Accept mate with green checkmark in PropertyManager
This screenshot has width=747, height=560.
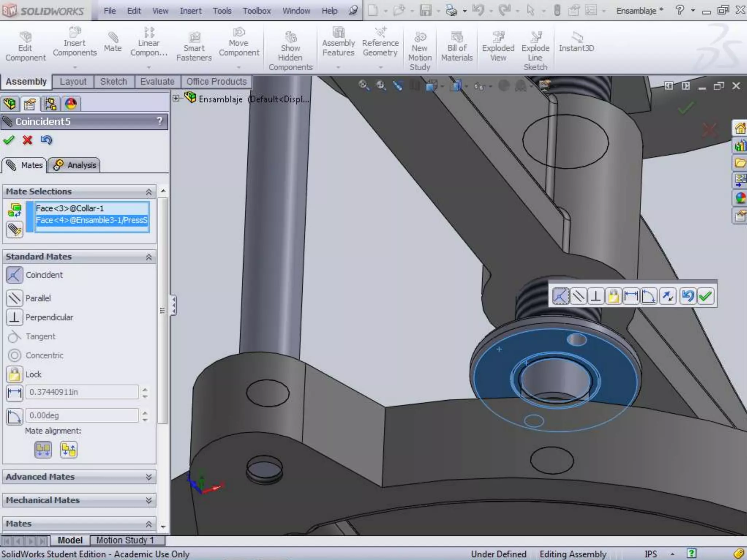[9, 140]
